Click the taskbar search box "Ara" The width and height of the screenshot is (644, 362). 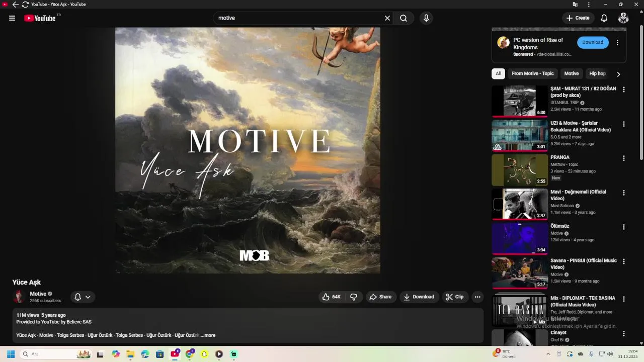56,354
